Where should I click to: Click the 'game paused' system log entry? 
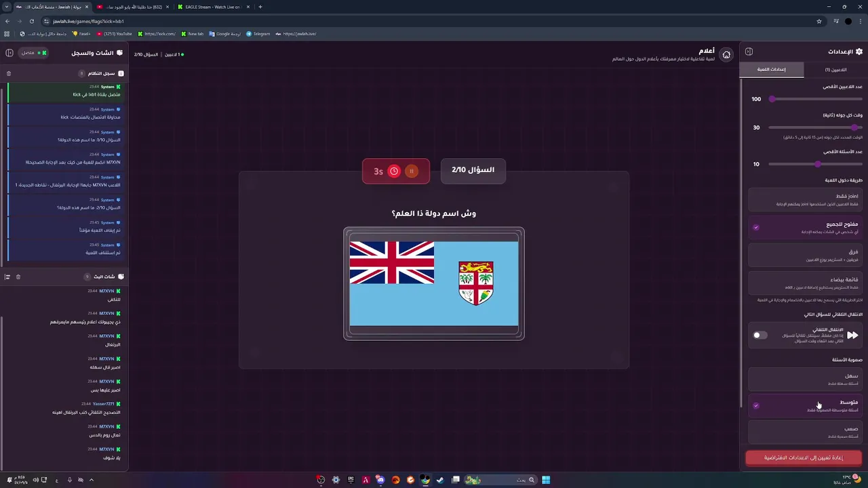tap(66, 226)
